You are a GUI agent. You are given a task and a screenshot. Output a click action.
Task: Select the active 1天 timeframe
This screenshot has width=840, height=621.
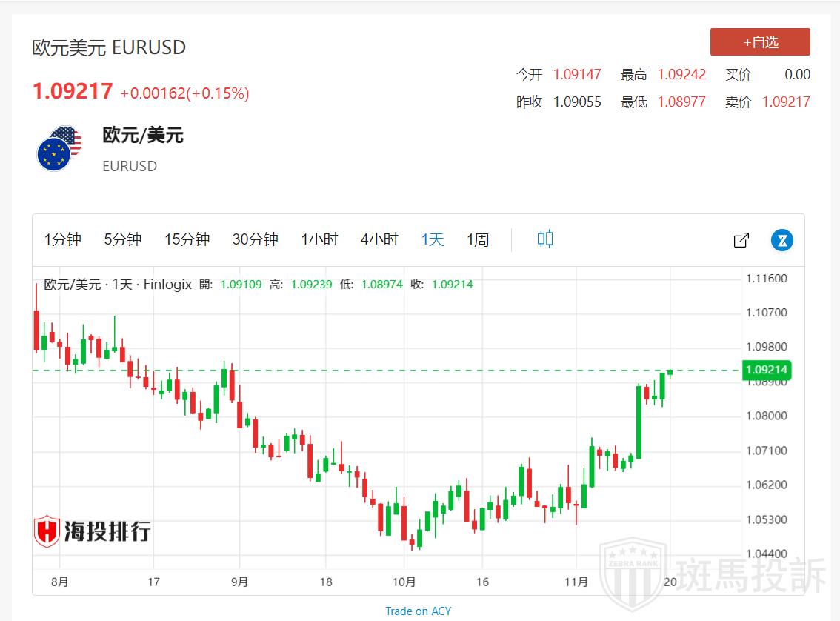click(x=433, y=239)
